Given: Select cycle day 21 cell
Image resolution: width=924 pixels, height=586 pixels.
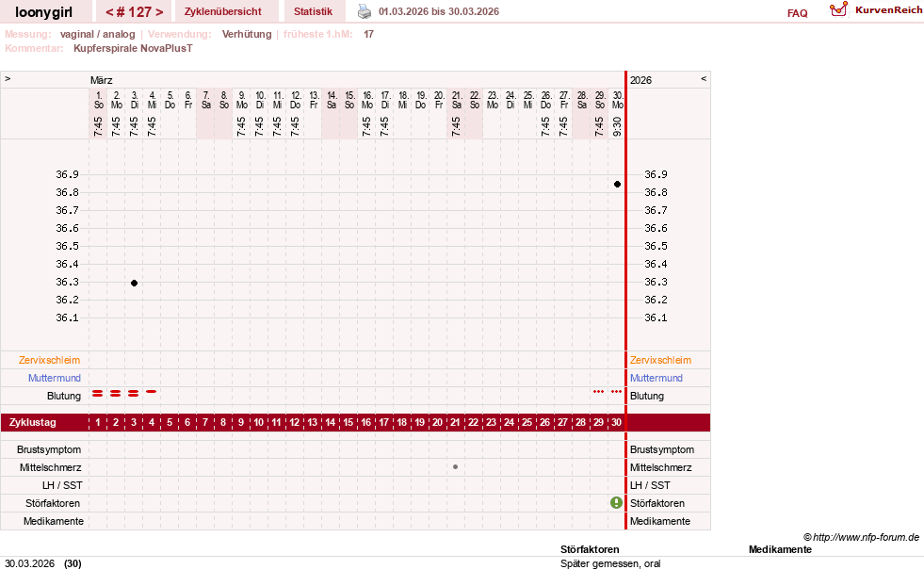Looking at the screenshot, I should click(x=455, y=423).
